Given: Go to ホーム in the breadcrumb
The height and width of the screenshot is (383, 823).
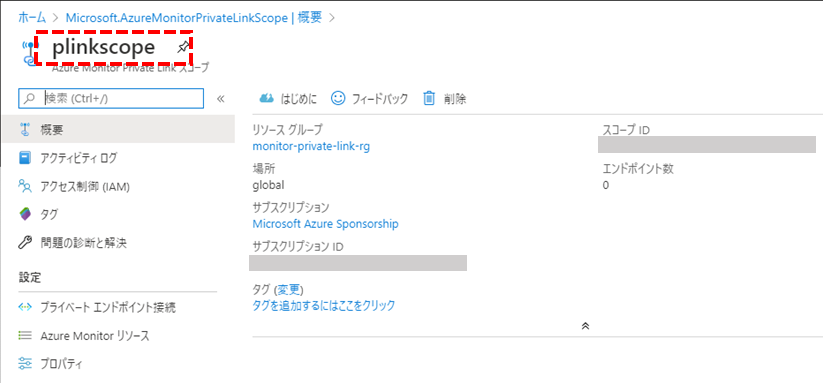Looking at the screenshot, I should coord(31,17).
